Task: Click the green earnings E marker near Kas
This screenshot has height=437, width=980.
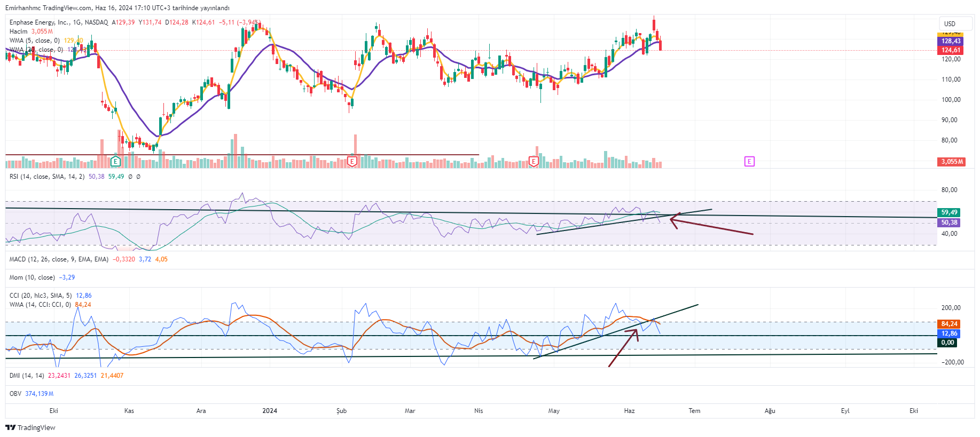Action: [x=115, y=161]
